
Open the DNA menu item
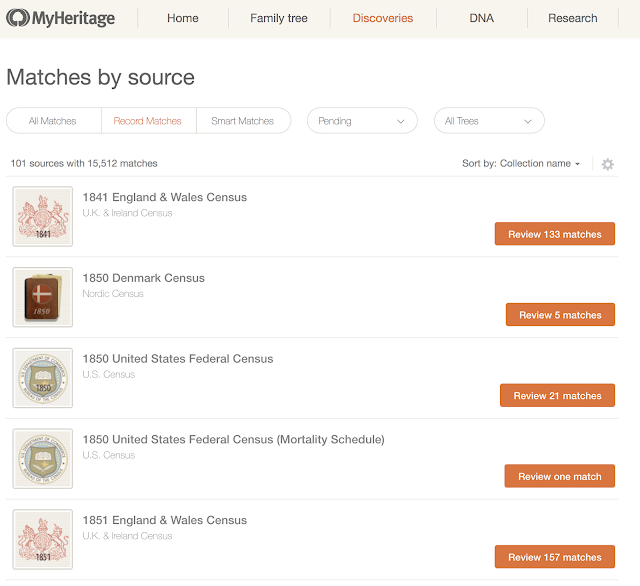click(481, 18)
